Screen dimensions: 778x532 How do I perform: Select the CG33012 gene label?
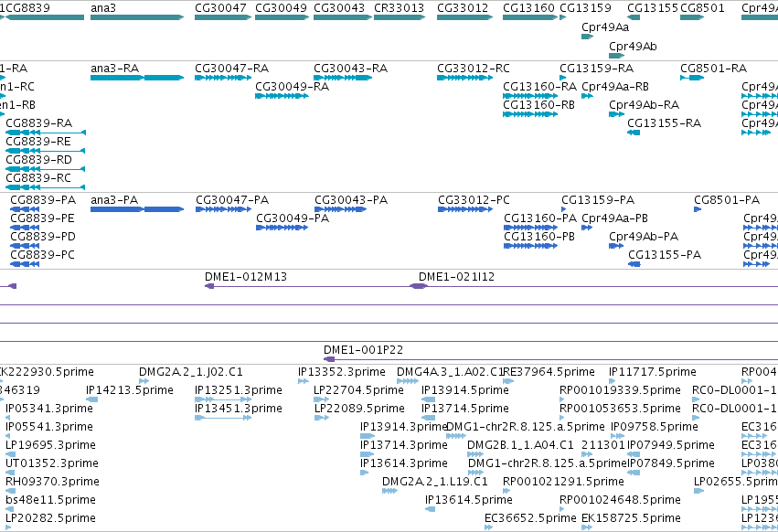463,8
